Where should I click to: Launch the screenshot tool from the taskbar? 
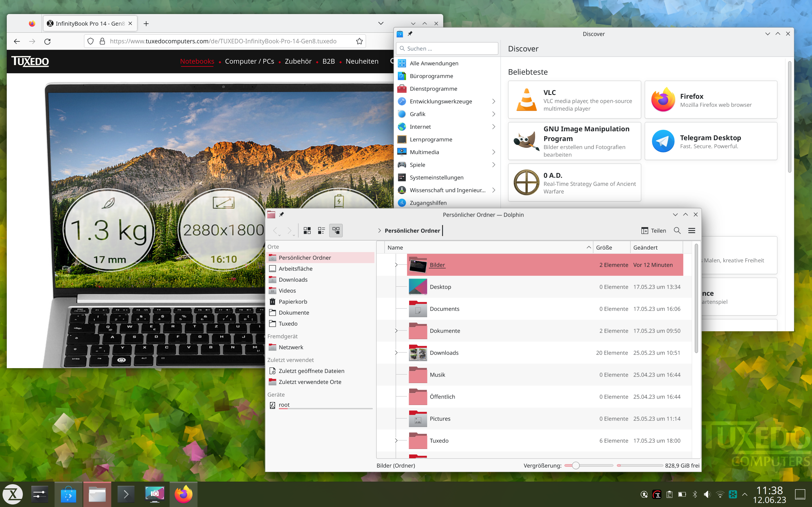(x=155, y=494)
